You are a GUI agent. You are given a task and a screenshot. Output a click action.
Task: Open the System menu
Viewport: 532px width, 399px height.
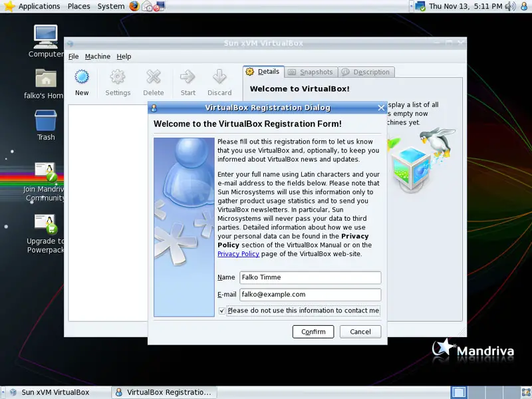[x=111, y=6]
